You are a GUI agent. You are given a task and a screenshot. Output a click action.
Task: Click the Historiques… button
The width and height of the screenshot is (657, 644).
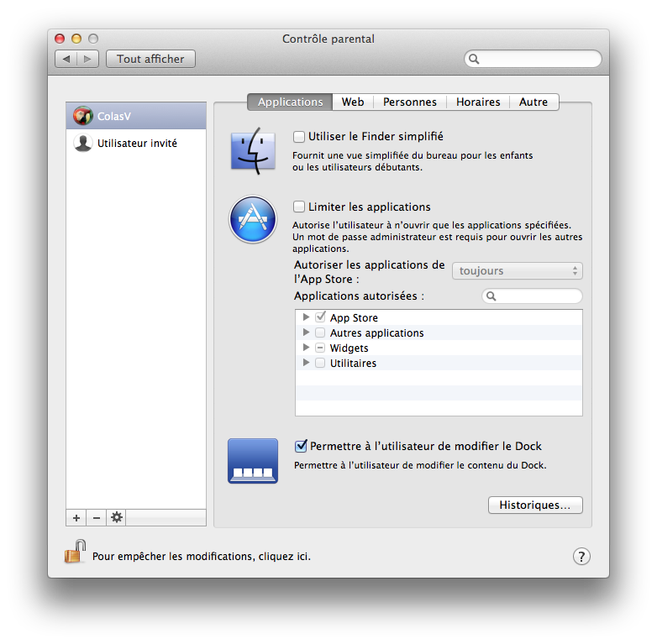534,505
